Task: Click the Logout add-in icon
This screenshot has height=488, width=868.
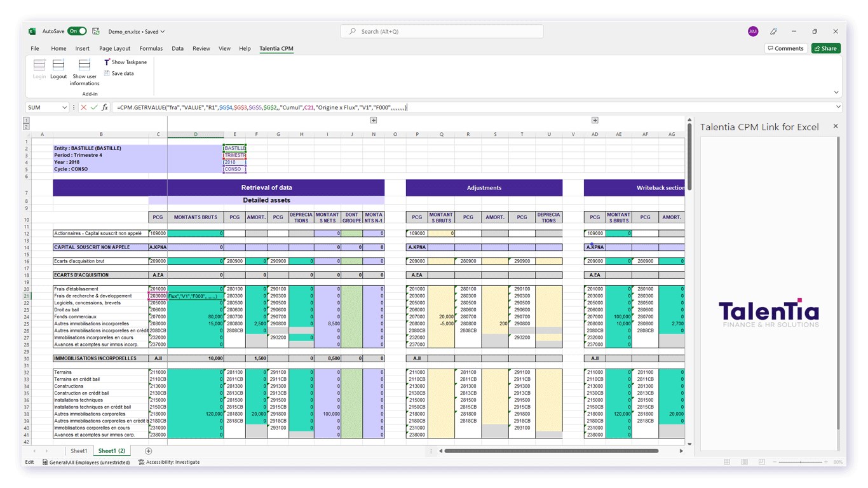Action: 58,69
